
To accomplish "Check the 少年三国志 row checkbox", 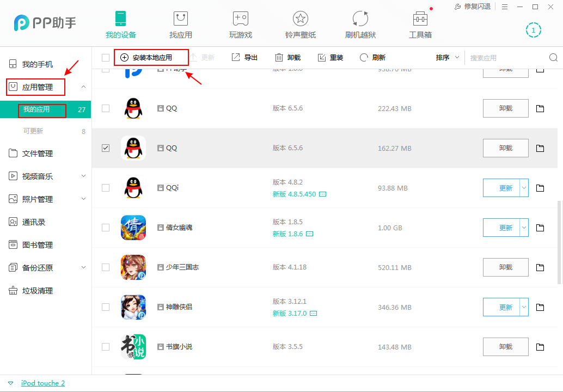I will pos(106,267).
